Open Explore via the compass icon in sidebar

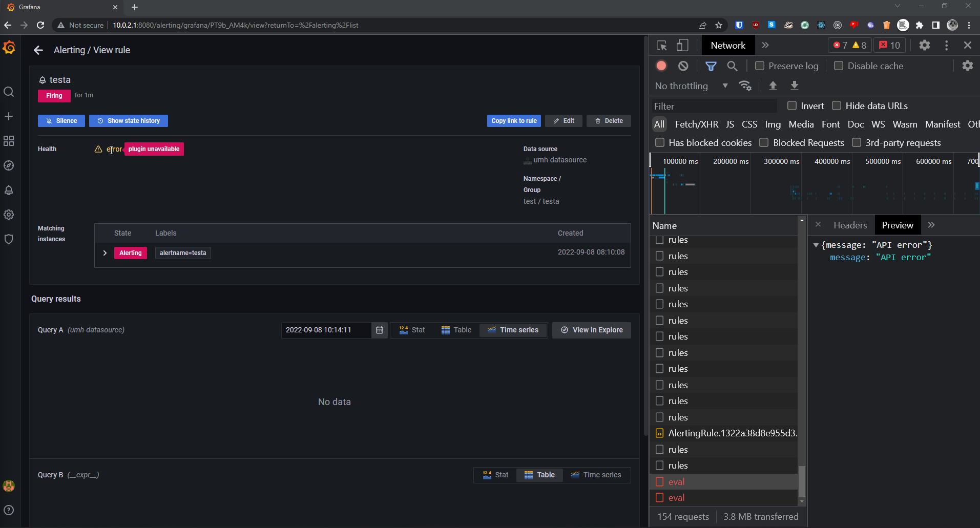click(x=9, y=165)
